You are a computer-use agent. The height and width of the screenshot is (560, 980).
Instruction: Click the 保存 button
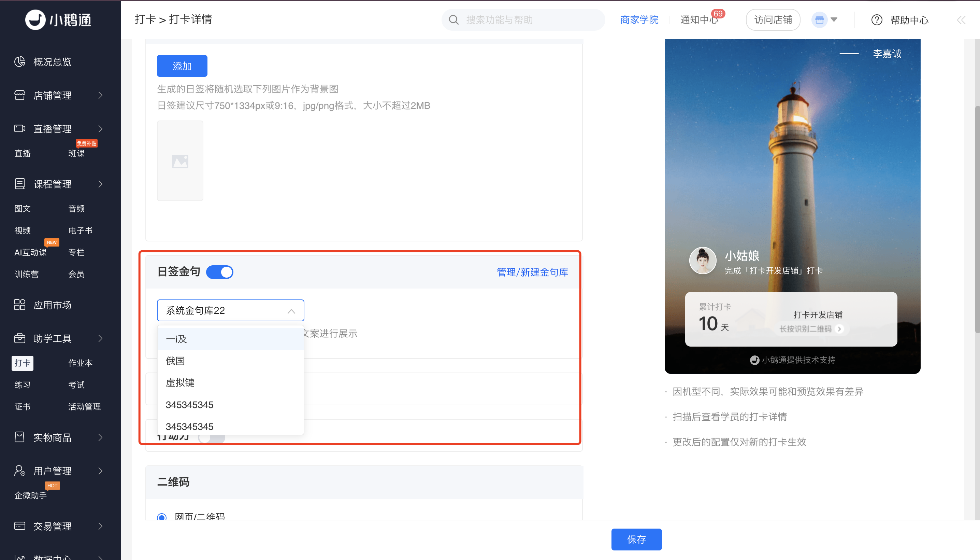636,539
